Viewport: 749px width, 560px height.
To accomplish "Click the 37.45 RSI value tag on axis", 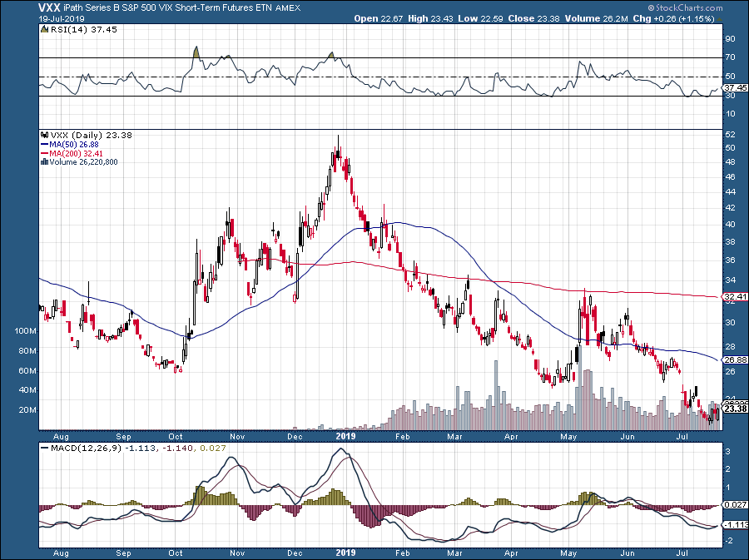I will (x=736, y=88).
